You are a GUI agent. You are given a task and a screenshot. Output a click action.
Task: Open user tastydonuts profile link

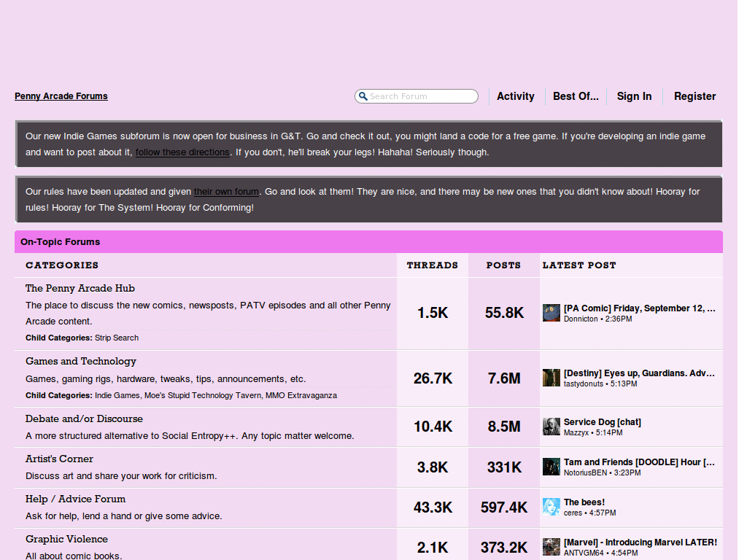coord(584,384)
